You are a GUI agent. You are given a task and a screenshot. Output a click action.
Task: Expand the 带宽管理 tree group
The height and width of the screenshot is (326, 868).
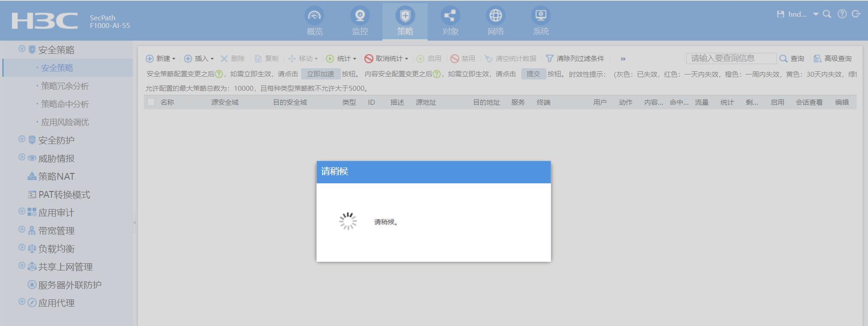(22, 229)
